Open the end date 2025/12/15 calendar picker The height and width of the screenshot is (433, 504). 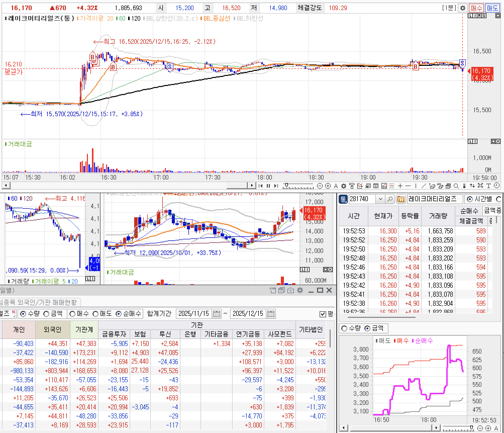click(x=271, y=314)
